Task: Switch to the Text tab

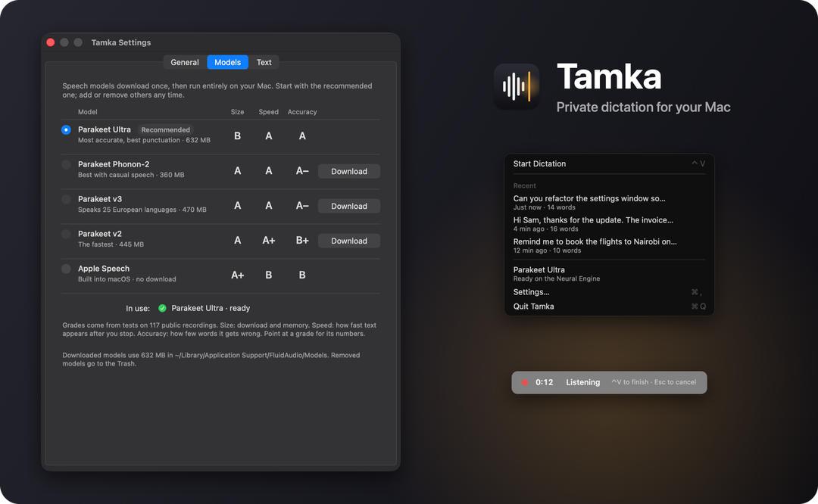Action: [264, 62]
